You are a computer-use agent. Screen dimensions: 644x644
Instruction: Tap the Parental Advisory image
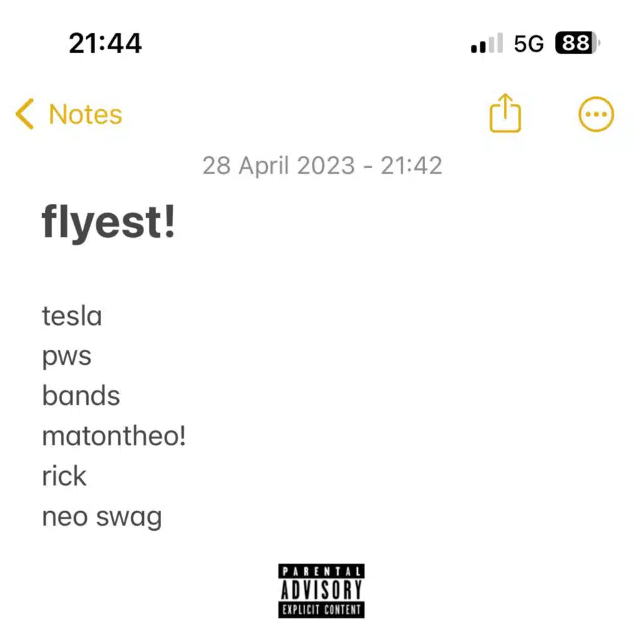pyautogui.click(x=321, y=591)
